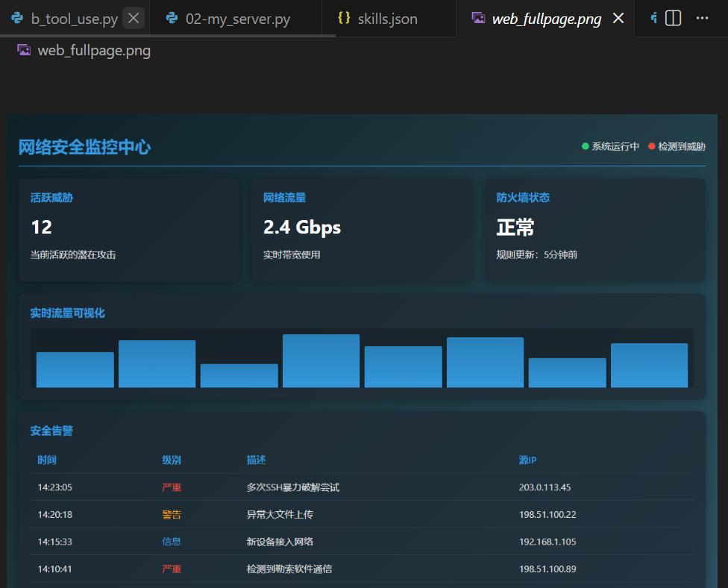728x588 pixels.
Task: Click the 警告 level in the 14:20:18 row
Action: click(172, 515)
